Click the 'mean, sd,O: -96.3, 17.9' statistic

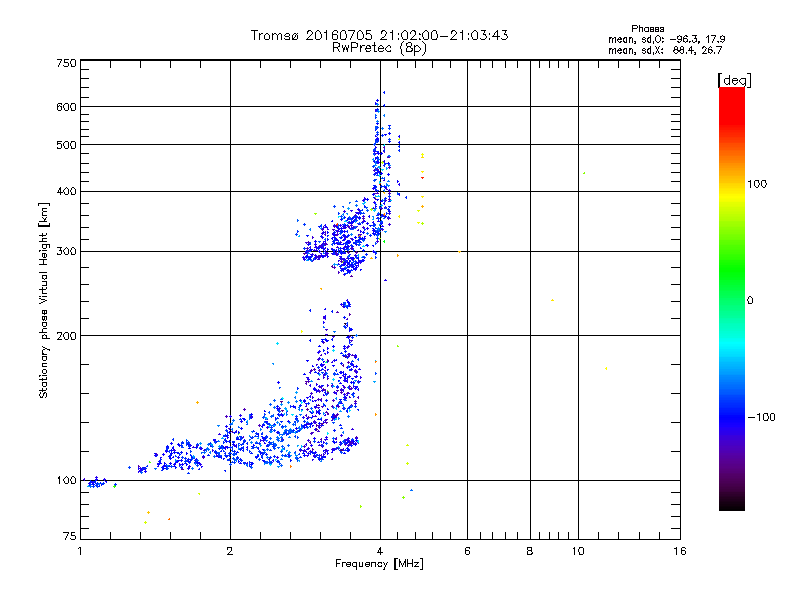pyautogui.click(x=666, y=39)
